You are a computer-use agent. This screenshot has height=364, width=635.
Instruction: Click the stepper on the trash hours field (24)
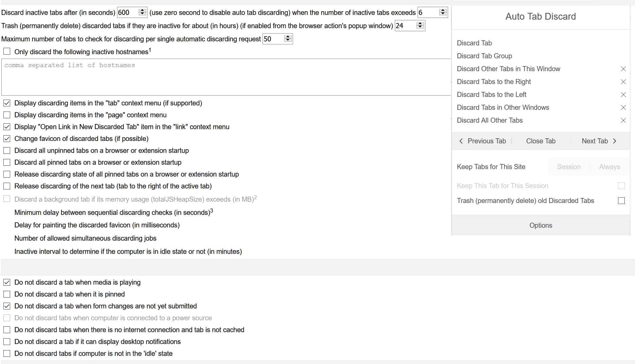tap(420, 25)
